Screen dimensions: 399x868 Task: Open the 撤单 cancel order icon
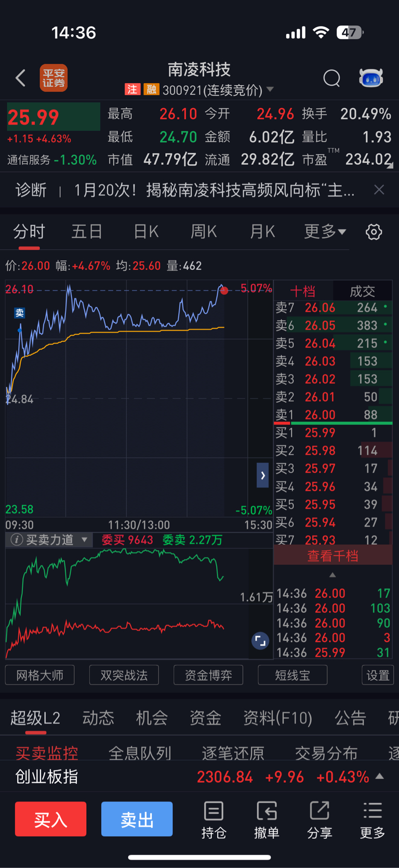coord(267,820)
